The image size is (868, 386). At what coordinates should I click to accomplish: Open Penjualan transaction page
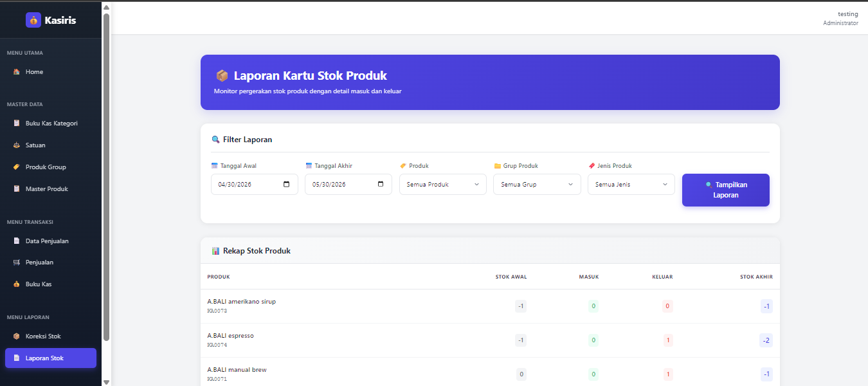(x=51, y=262)
